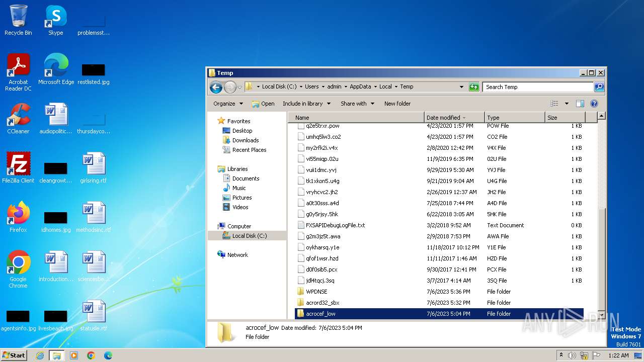Sort by the Type column header

[515, 118]
